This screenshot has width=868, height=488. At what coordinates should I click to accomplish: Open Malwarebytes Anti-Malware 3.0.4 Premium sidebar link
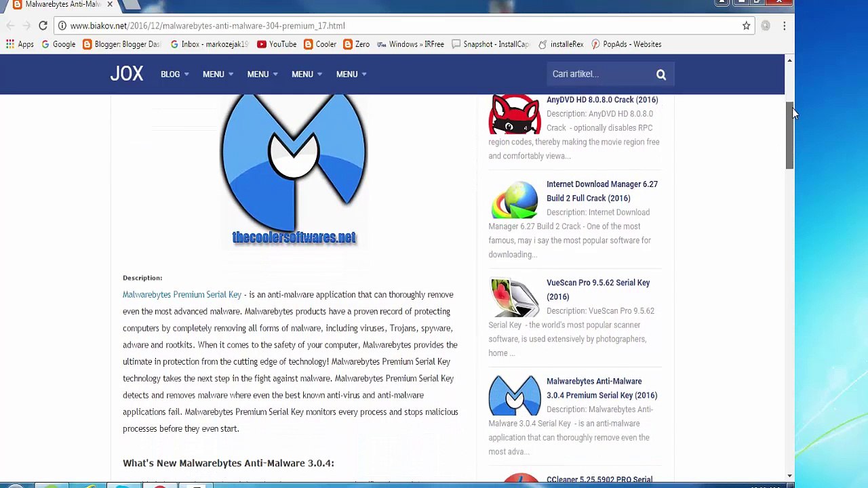(601, 388)
